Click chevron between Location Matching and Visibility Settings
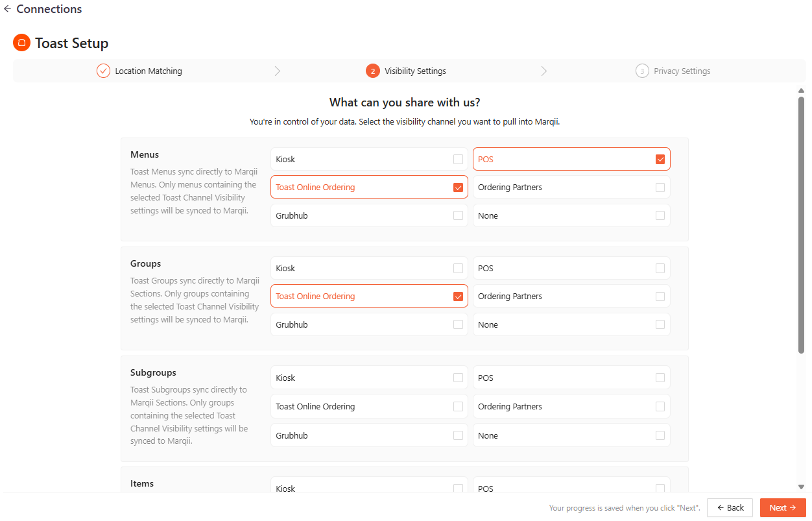 click(x=278, y=71)
